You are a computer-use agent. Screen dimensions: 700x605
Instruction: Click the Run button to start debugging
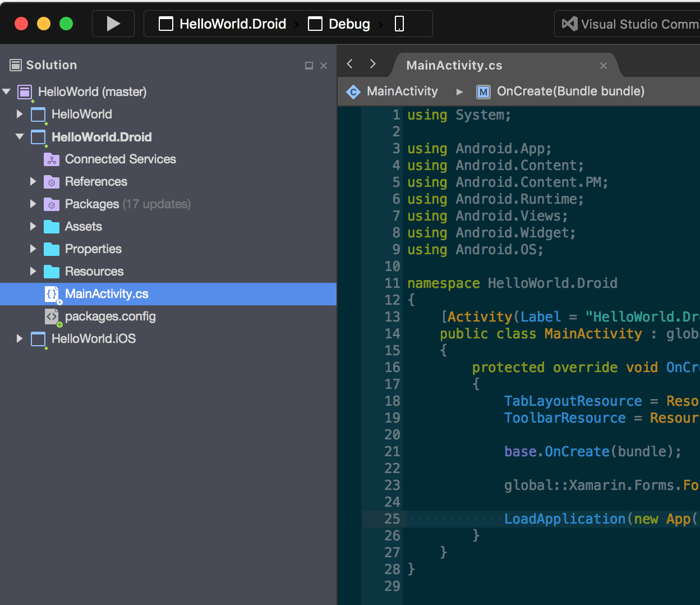tap(113, 24)
